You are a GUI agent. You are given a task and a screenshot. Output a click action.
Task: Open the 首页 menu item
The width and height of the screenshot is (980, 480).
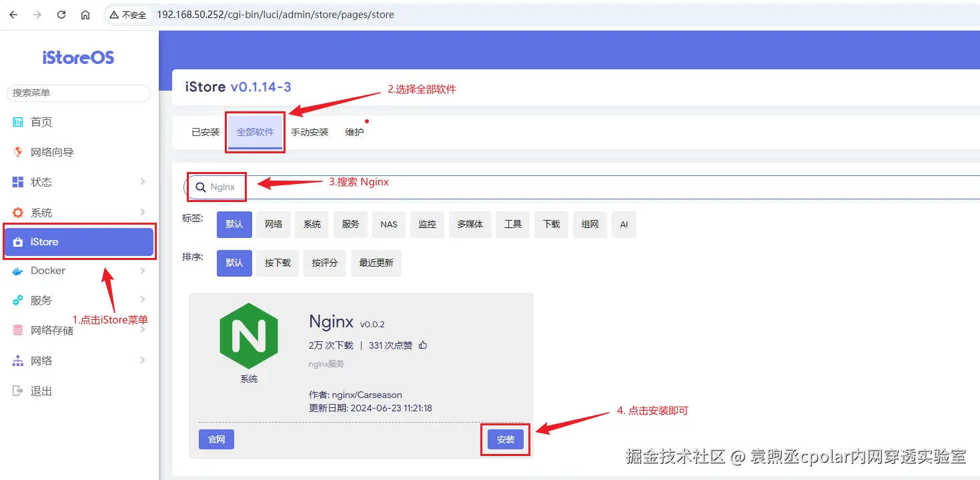79,122
